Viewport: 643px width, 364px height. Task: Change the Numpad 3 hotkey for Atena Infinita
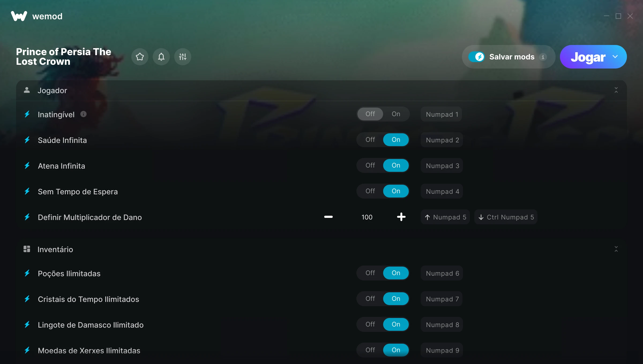point(442,166)
